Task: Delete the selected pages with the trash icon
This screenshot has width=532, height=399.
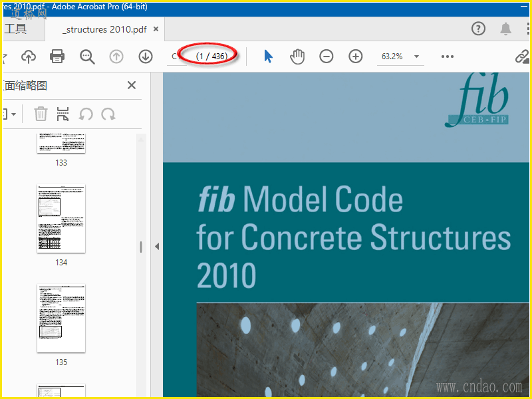Action: click(41, 114)
